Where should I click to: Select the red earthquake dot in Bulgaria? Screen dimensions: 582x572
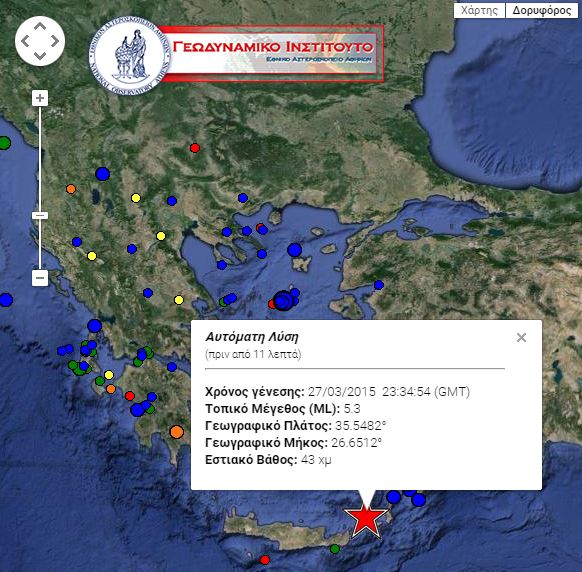(x=195, y=148)
